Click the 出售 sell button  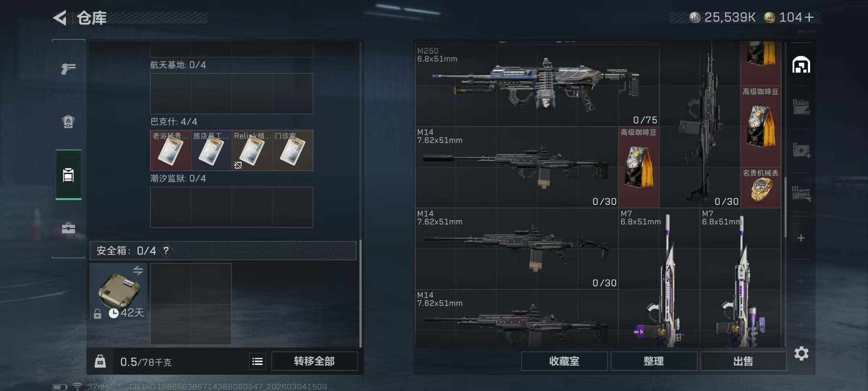pyautogui.click(x=744, y=361)
